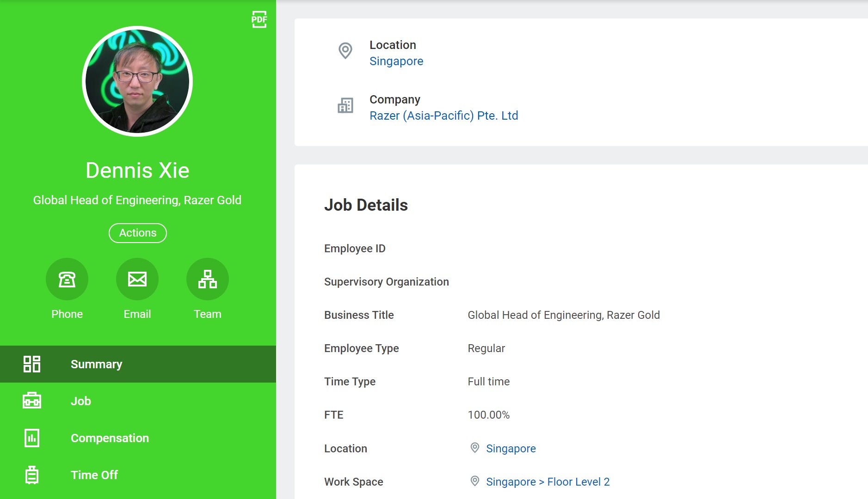The height and width of the screenshot is (499, 868).
Task: Switch to the Summary tab
Action: coord(138,364)
